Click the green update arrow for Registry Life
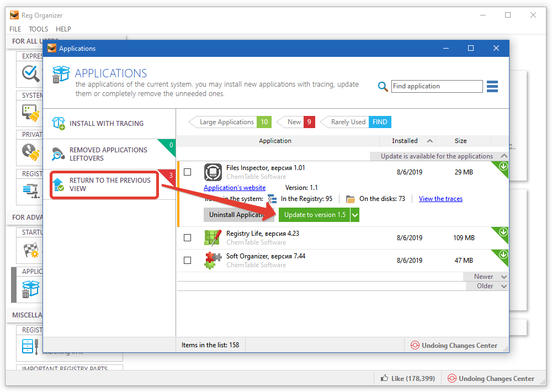Viewport: 552px width, 392px height. click(x=503, y=232)
